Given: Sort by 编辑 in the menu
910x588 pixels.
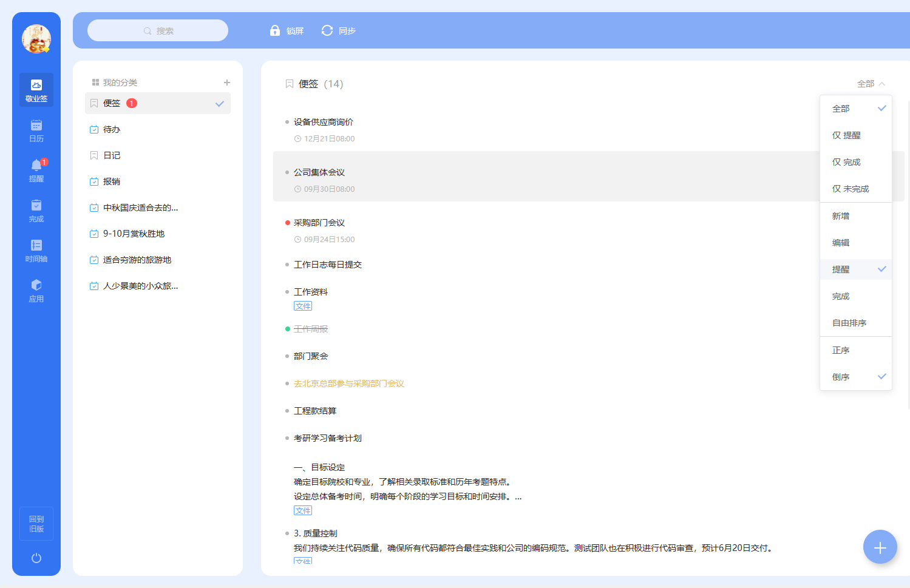Looking at the screenshot, I should [856, 243].
